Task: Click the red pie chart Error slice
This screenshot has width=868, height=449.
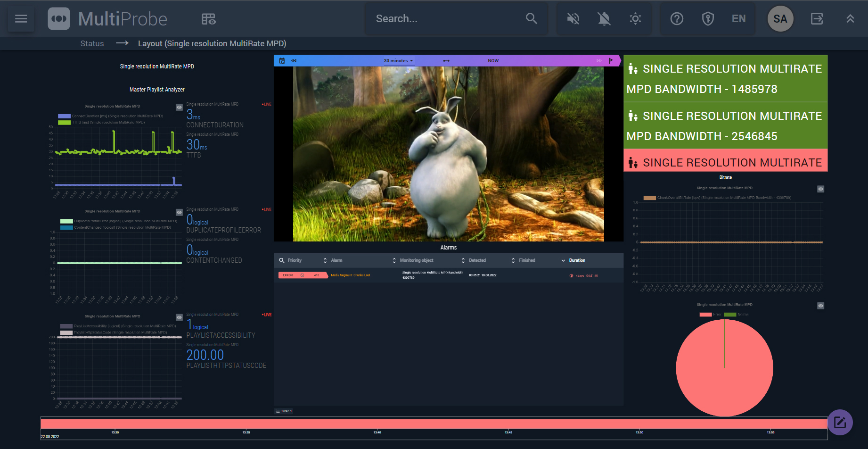Action: (x=725, y=368)
